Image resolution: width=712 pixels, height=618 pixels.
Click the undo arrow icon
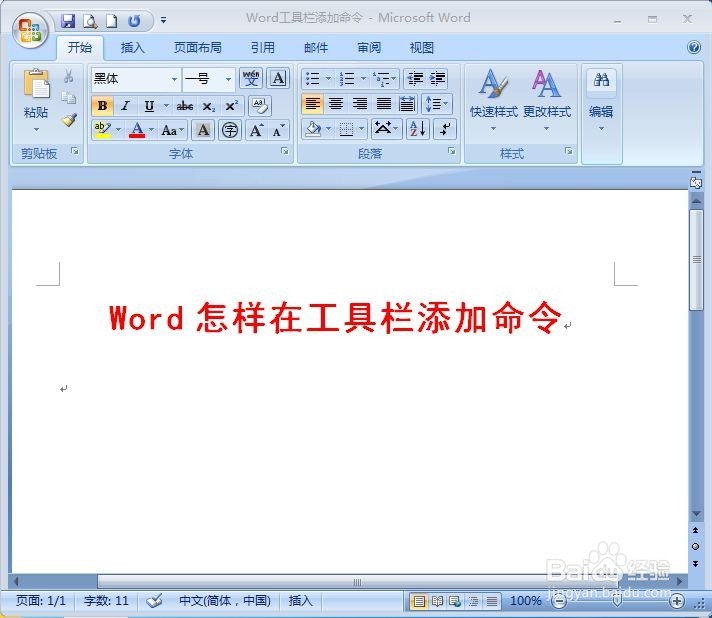(x=134, y=21)
